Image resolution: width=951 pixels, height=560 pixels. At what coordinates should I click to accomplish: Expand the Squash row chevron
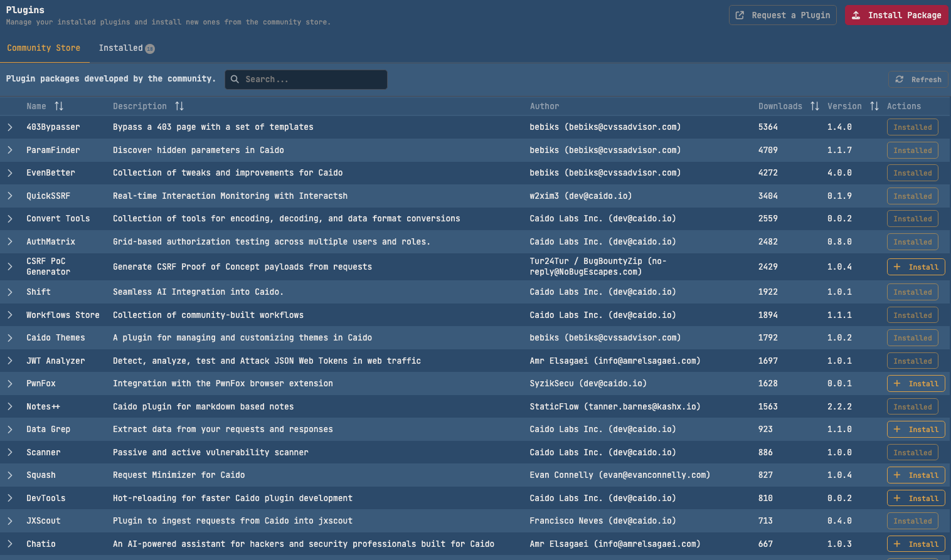click(10, 475)
